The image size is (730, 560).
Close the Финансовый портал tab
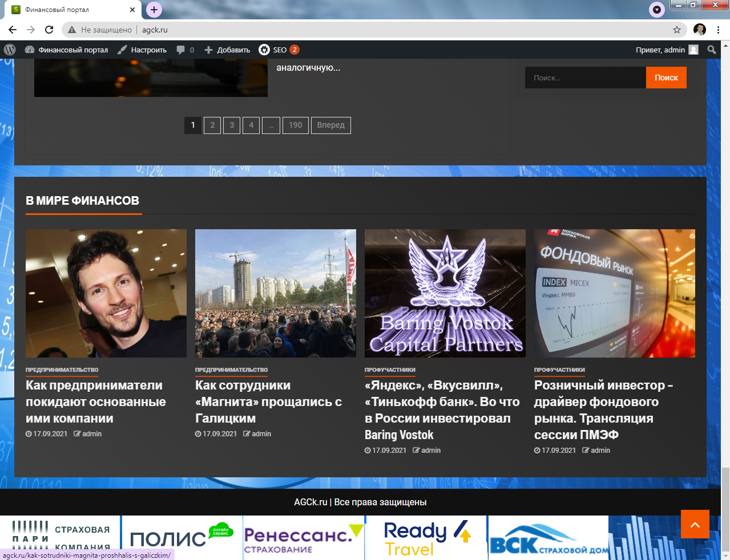point(132,10)
